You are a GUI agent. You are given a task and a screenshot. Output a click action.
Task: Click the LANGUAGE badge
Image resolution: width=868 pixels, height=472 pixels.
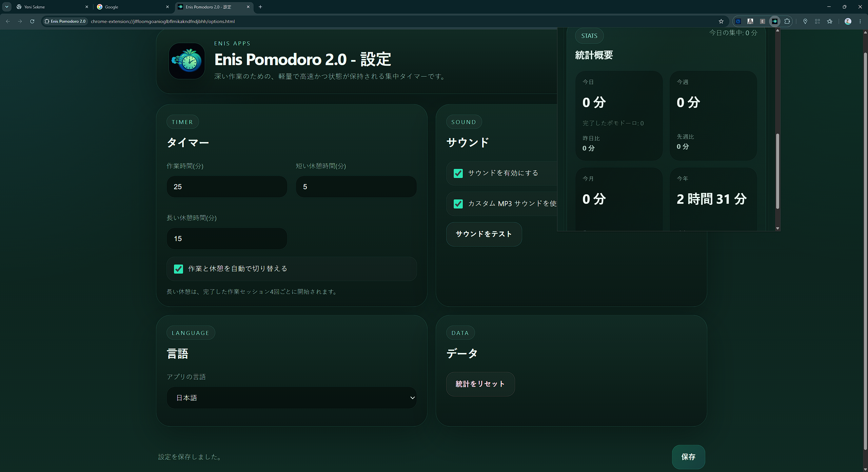[x=191, y=333]
